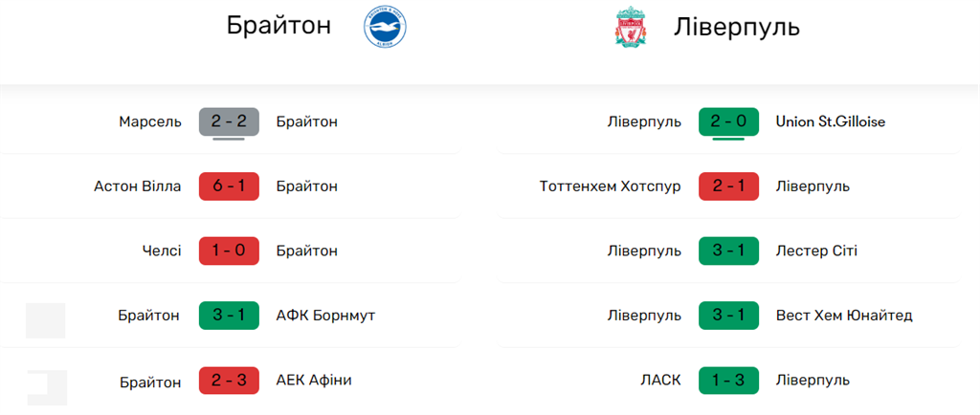
Task: Click the Тоттенхем Хотспур team name
Action: tap(611, 186)
